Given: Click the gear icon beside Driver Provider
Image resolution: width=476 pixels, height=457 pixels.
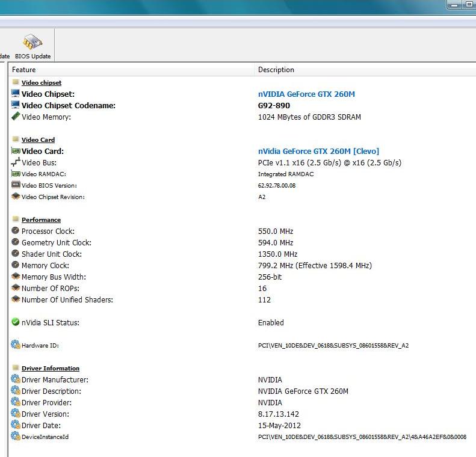Looking at the screenshot, I should coord(16,402).
